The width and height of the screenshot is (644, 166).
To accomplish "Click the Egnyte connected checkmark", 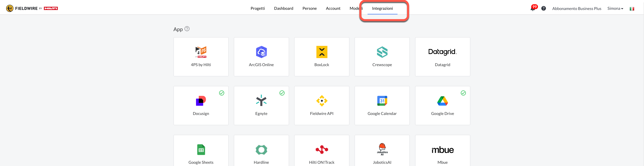I will [282, 93].
